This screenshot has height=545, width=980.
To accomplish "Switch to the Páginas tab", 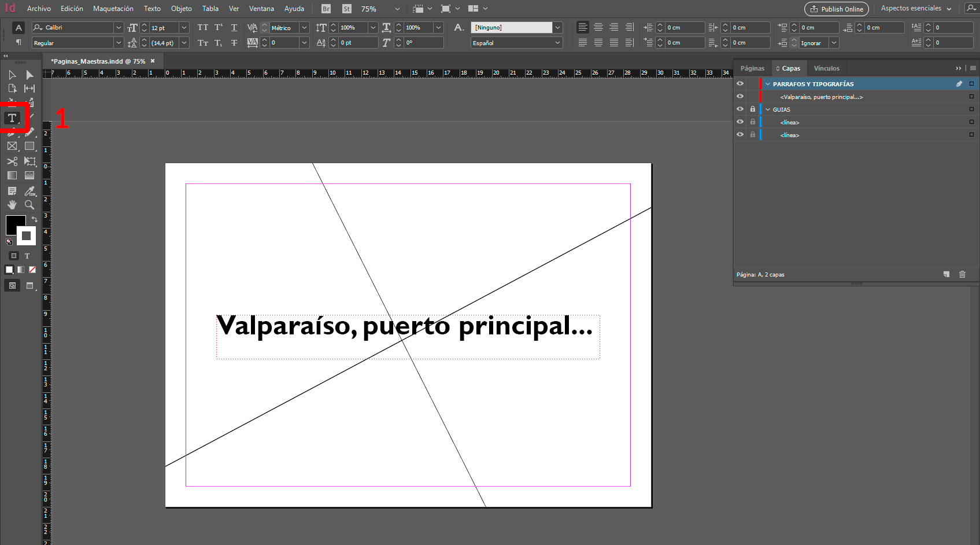I will point(752,68).
